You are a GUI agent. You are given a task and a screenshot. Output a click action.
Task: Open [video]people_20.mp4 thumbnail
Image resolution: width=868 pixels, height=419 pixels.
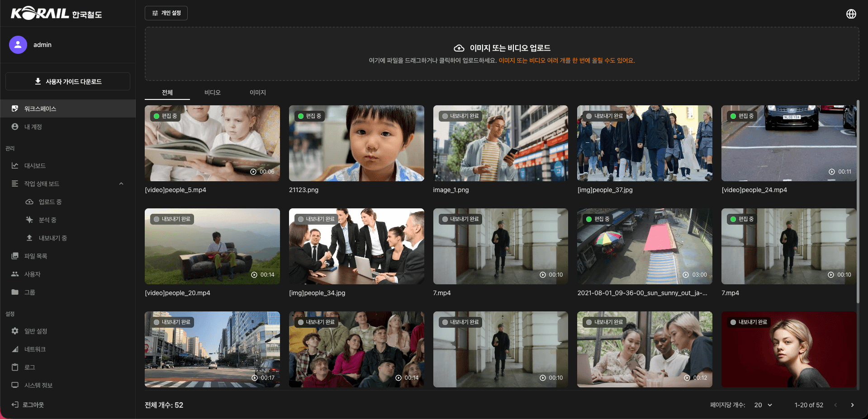(212, 246)
